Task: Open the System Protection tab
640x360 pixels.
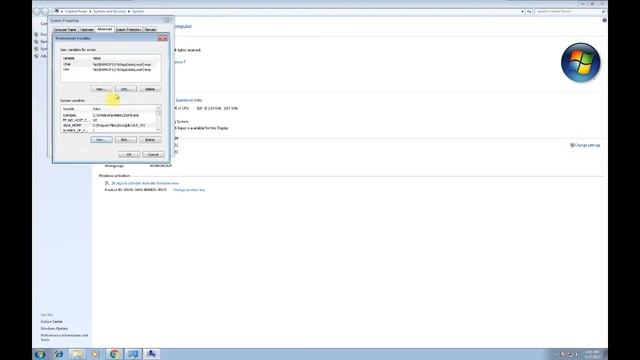Action: (128, 29)
